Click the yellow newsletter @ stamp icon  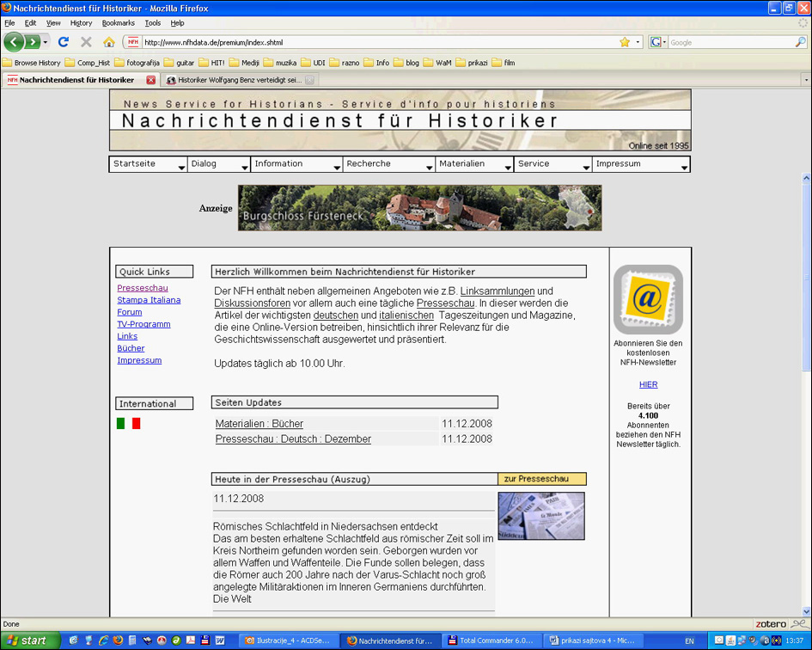648,299
